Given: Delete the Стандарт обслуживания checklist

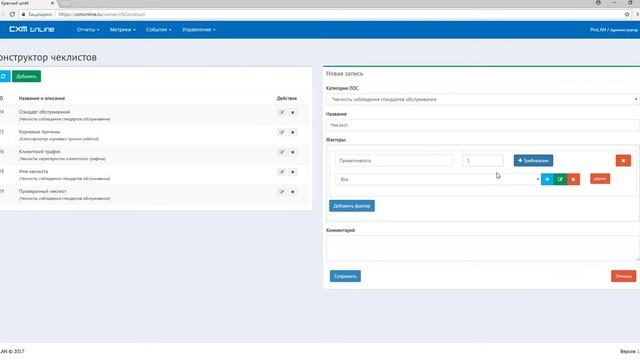Looking at the screenshot, I should tap(293, 112).
